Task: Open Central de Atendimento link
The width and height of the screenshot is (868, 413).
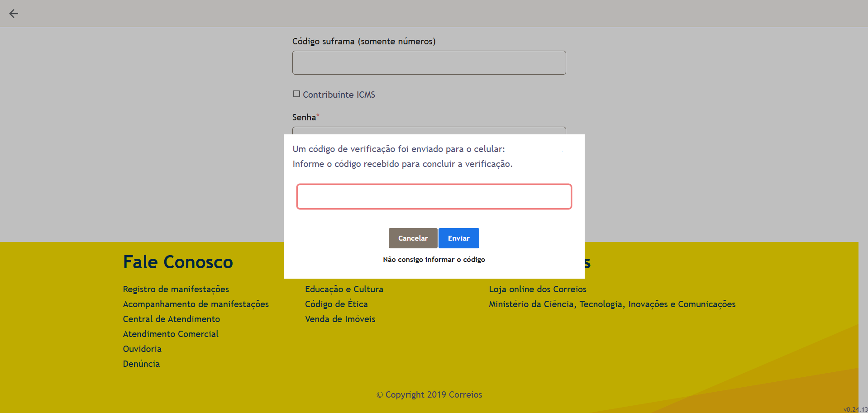Action: point(172,319)
